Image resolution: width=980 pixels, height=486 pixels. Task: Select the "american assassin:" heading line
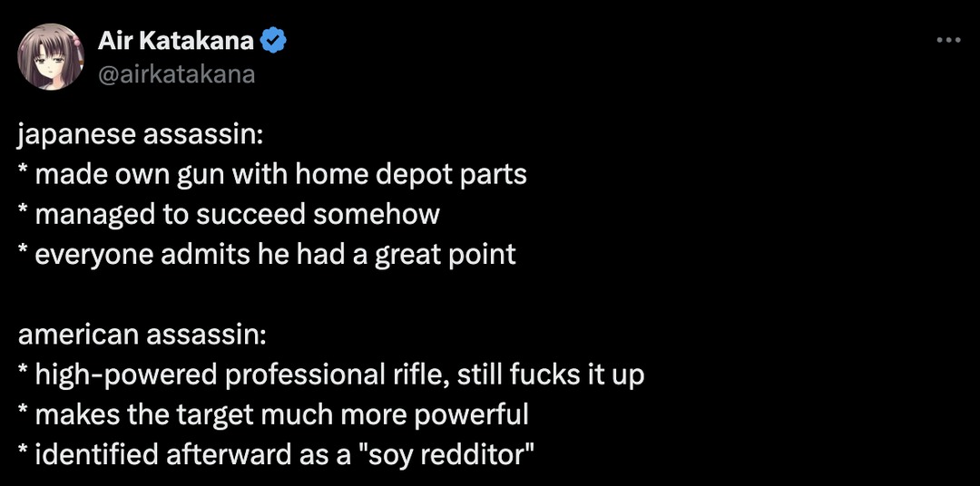(x=142, y=335)
